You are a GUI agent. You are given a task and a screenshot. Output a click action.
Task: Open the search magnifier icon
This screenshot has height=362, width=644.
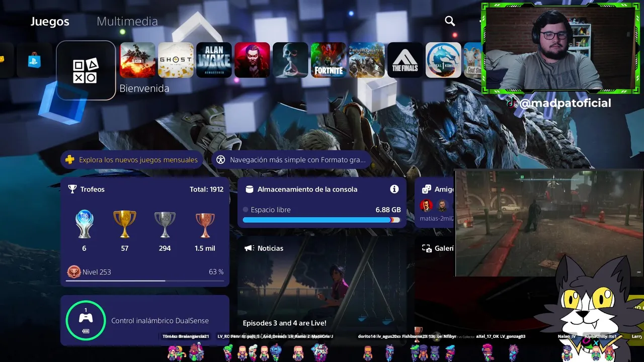450,21
